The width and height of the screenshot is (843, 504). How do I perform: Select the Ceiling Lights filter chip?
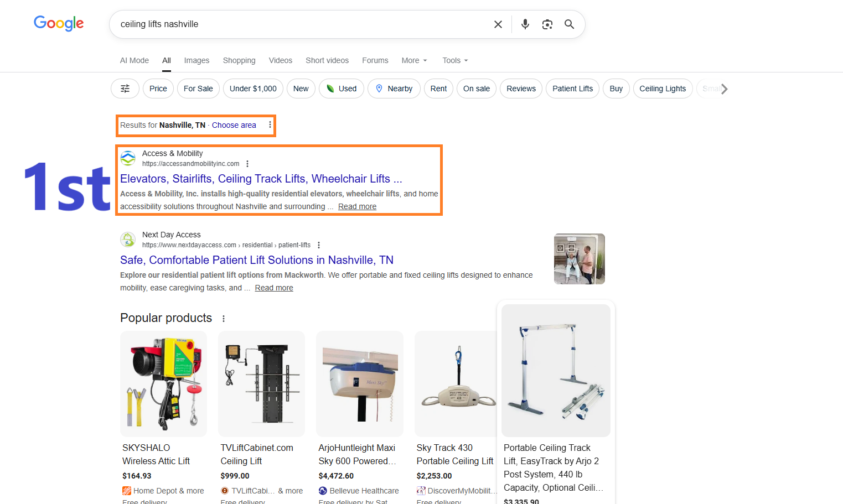click(663, 89)
